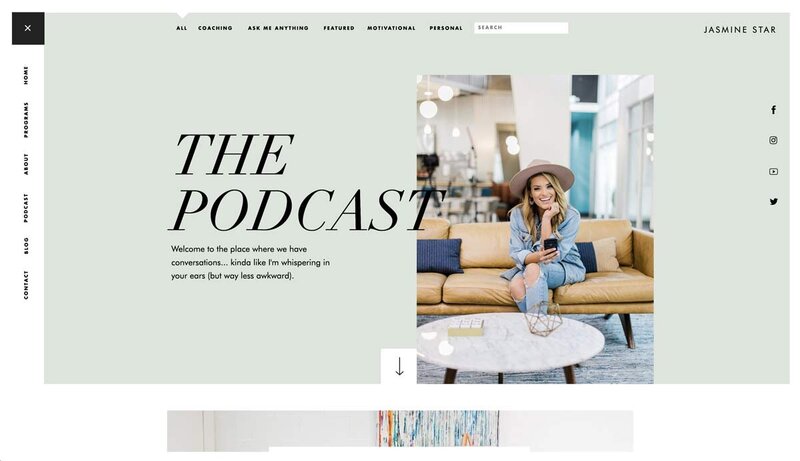Select the All category filter
This screenshot has height=461, width=800.
click(x=181, y=28)
